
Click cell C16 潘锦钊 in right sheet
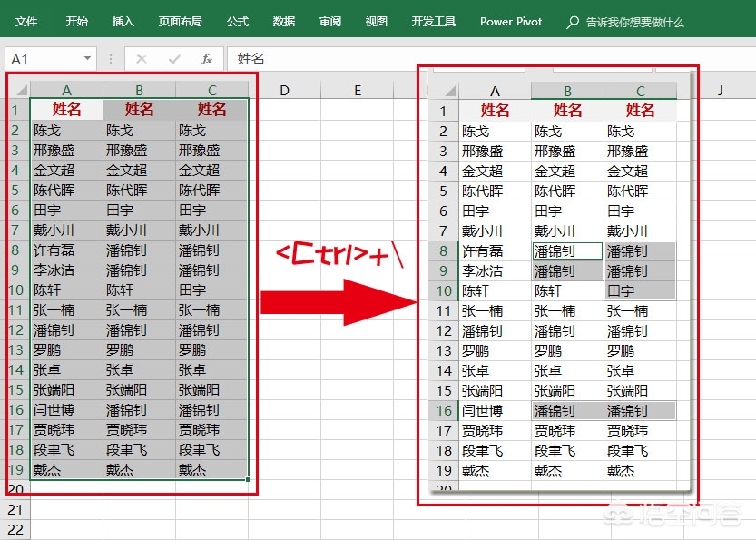(641, 411)
